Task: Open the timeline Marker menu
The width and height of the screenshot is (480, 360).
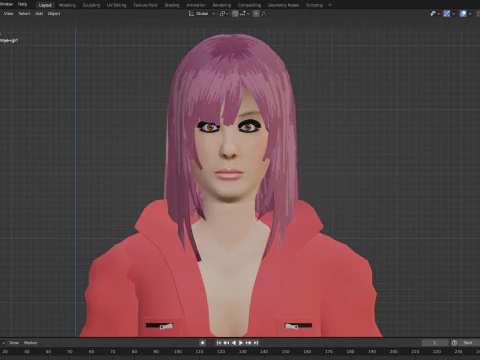Action: click(x=30, y=343)
